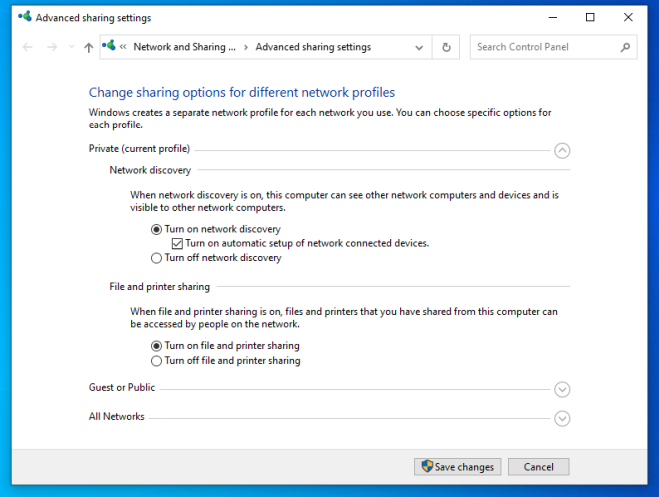The height and width of the screenshot is (497, 659).
Task: Click Advanced sharing settings breadcrumb
Action: pos(313,47)
